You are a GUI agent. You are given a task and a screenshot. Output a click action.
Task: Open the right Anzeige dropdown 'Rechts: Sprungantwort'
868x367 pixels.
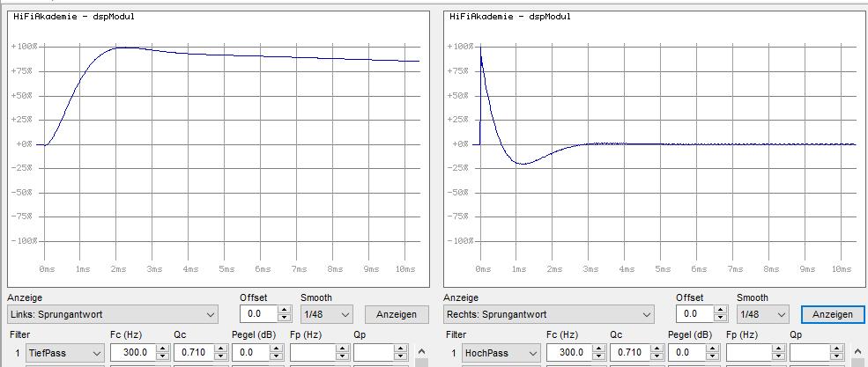point(549,314)
